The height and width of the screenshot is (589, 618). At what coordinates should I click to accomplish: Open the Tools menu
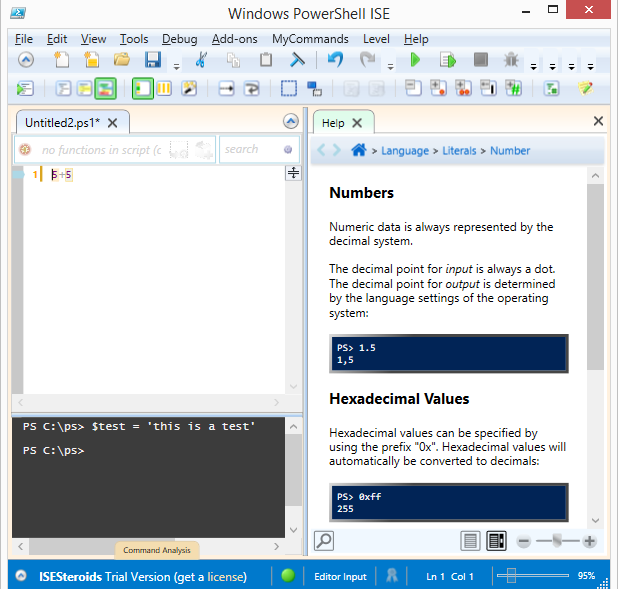(x=134, y=39)
